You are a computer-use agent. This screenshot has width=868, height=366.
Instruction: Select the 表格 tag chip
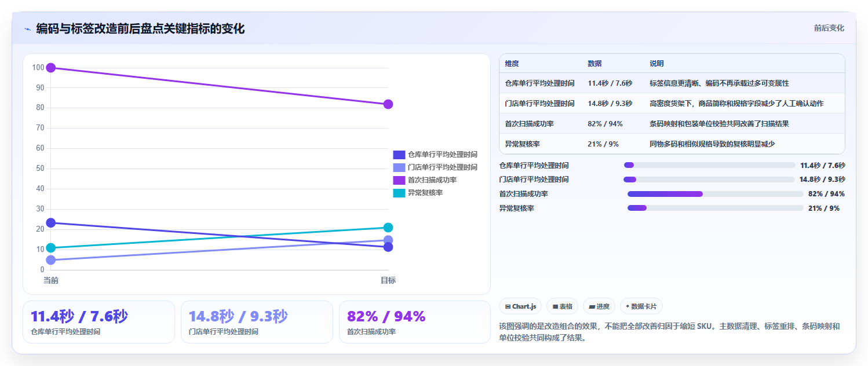pyautogui.click(x=562, y=306)
